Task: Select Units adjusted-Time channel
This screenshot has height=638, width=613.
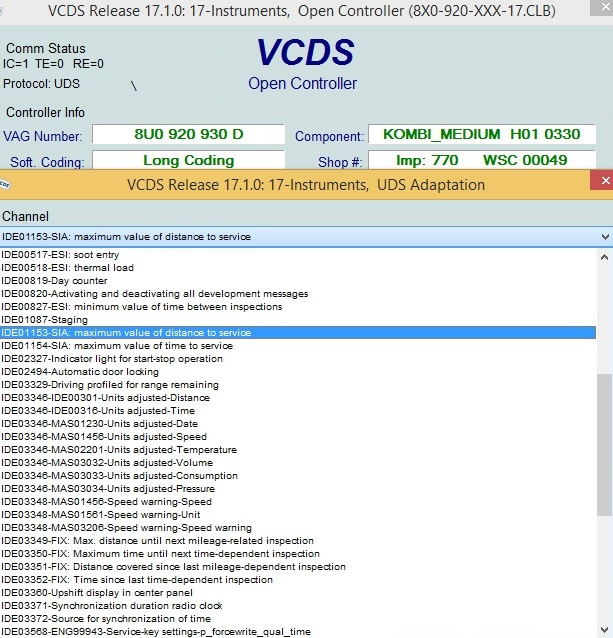Action: [298, 411]
